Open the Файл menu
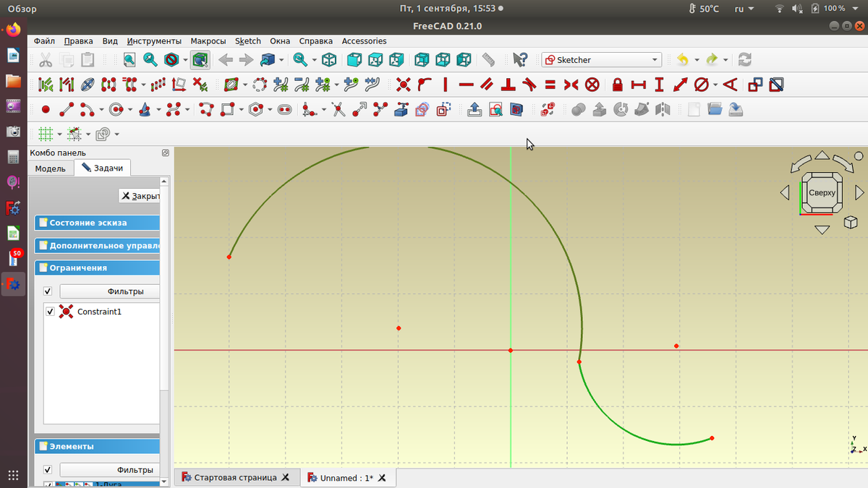Image resolution: width=868 pixels, height=488 pixels. 44,41
